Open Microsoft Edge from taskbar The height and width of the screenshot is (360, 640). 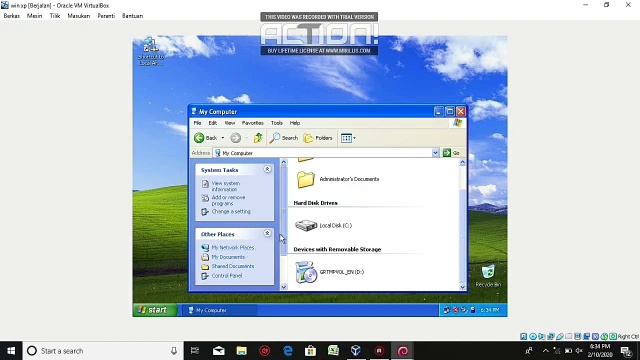(x=288, y=351)
